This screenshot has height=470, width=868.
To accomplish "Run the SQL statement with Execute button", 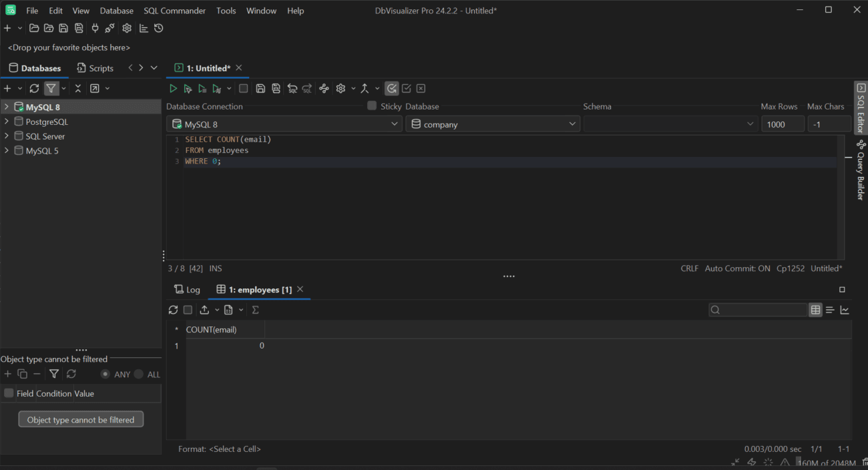I will pyautogui.click(x=173, y=88).
